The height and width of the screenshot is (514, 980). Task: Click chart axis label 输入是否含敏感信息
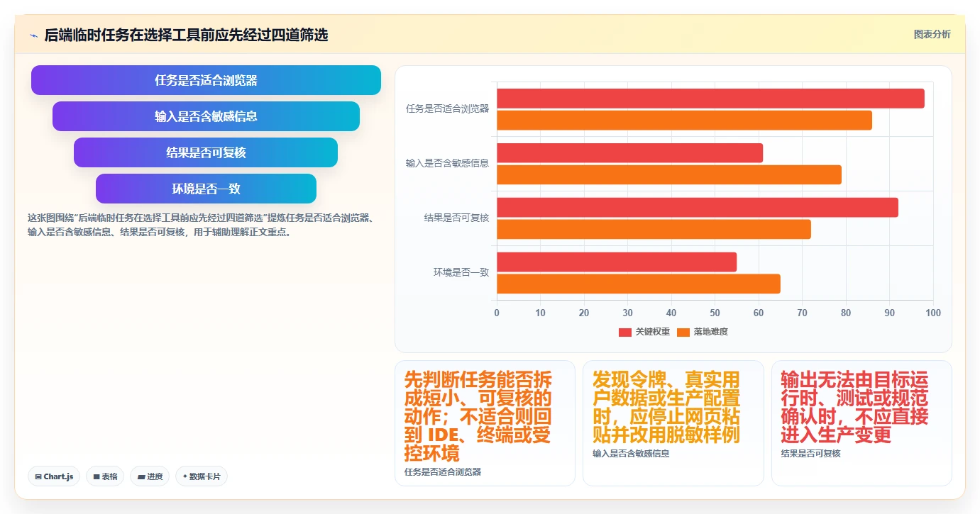[447, 164]
